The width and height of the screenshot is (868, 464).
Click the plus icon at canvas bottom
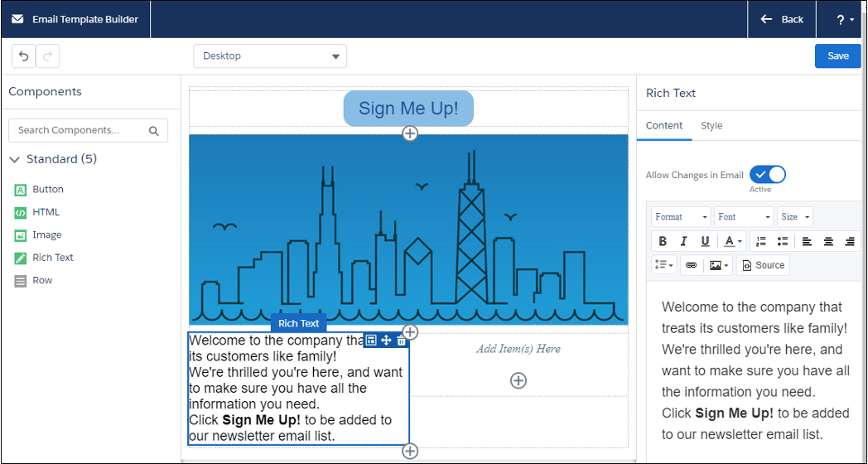click(410, 452)
